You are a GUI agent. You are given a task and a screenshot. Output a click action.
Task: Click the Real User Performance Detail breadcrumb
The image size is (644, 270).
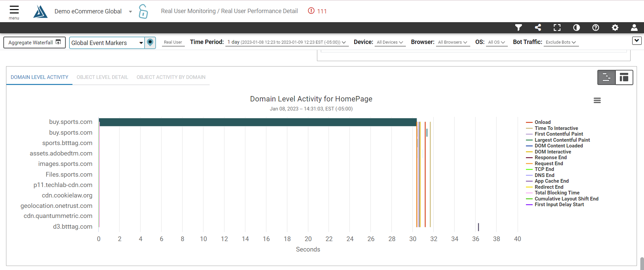[259, 11]
